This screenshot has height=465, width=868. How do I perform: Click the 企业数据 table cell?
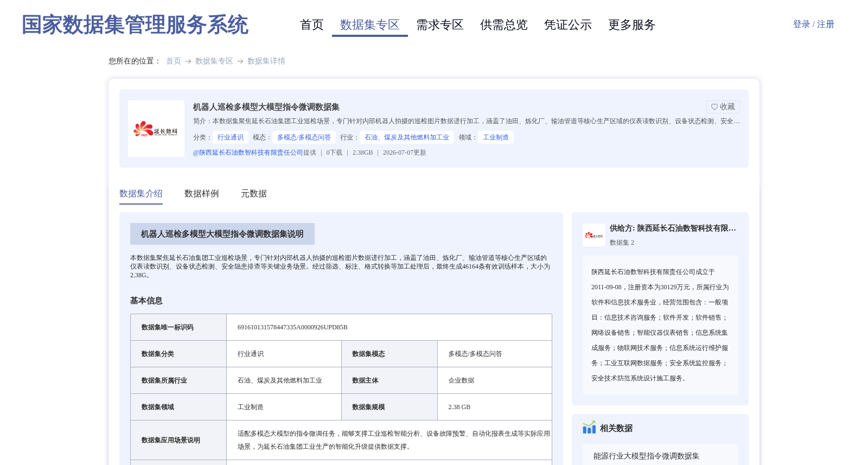[x=461, y=380]
